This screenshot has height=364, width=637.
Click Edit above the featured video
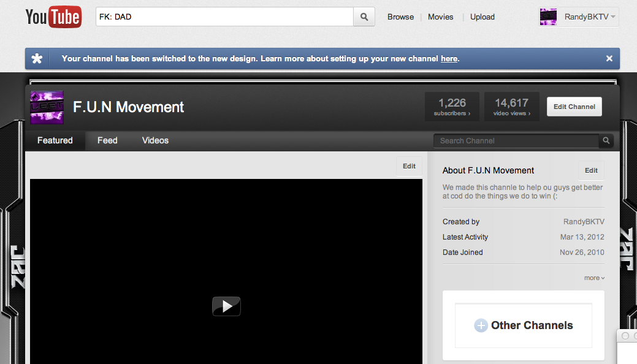[409, 166]
